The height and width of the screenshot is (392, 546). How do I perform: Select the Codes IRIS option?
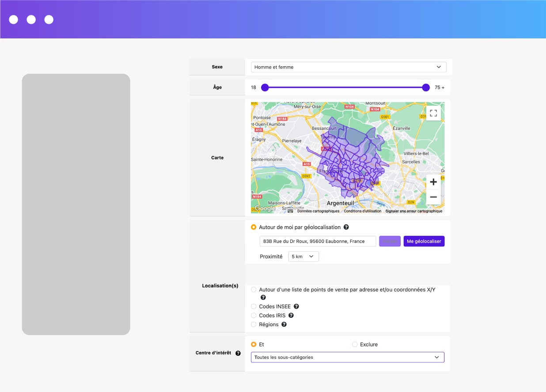click(254, 316)
